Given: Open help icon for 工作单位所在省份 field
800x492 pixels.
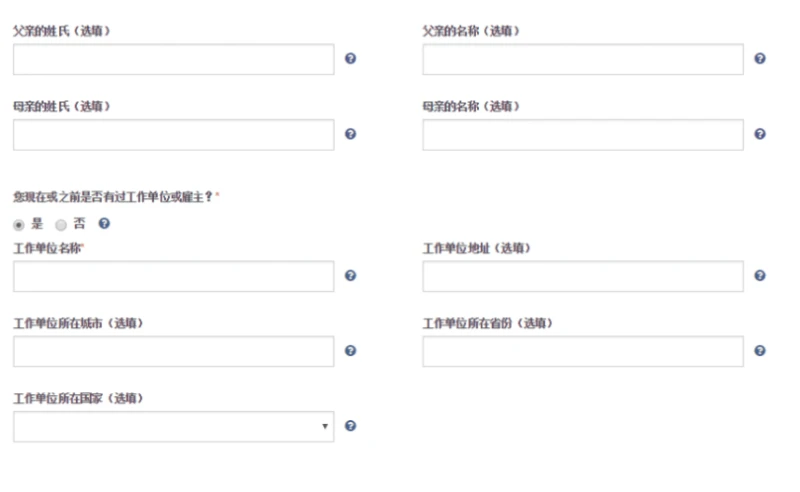Looking at the screenshot, I should tap(760, 351).
